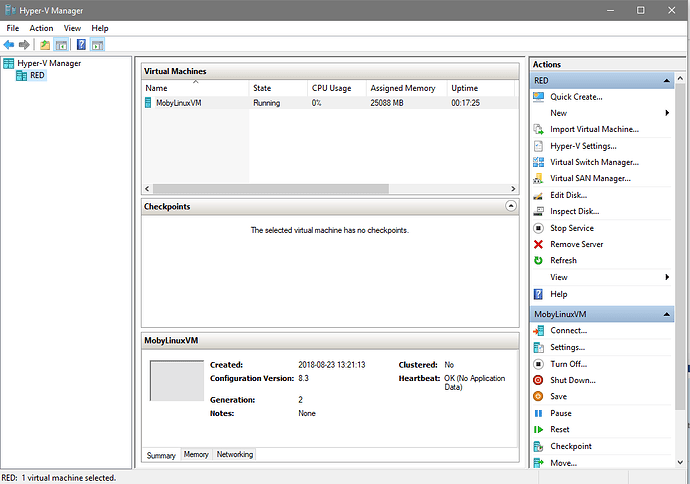
Task: Switch to the Memory tab
Action: tap(196, 454)
